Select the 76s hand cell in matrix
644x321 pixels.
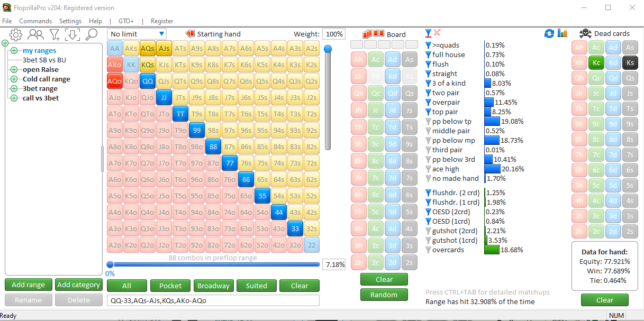(246, 163)
